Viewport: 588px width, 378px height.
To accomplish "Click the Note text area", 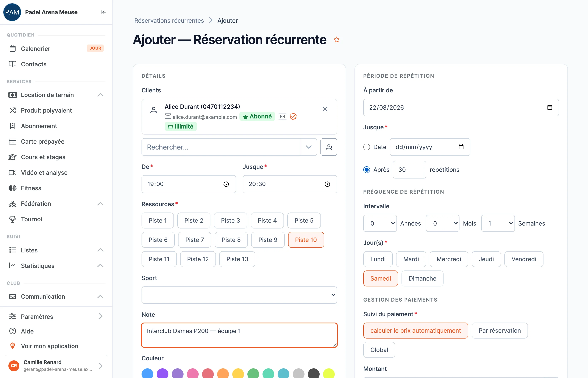I will pos(239,335).
